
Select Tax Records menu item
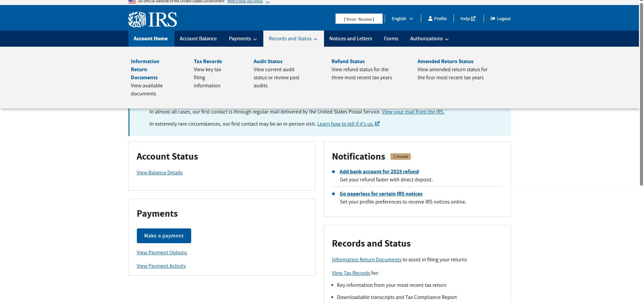[208, 61]
